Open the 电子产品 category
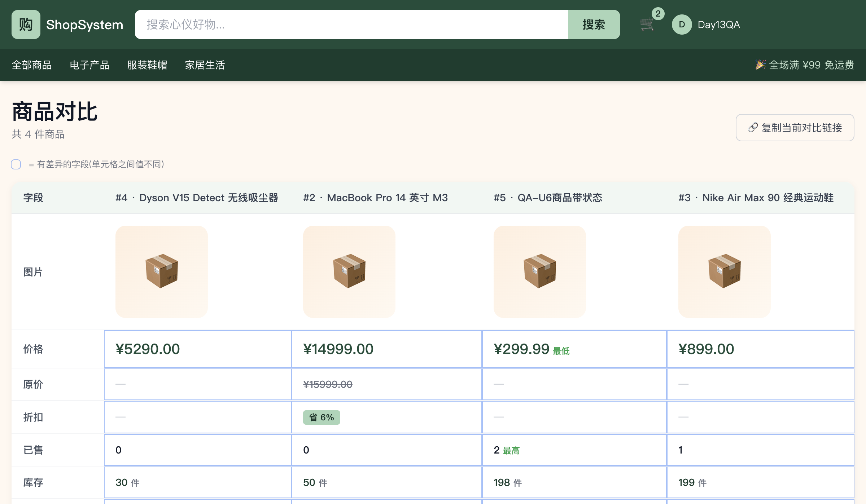This screenshot has height=504, width=866. click(89, 65)
